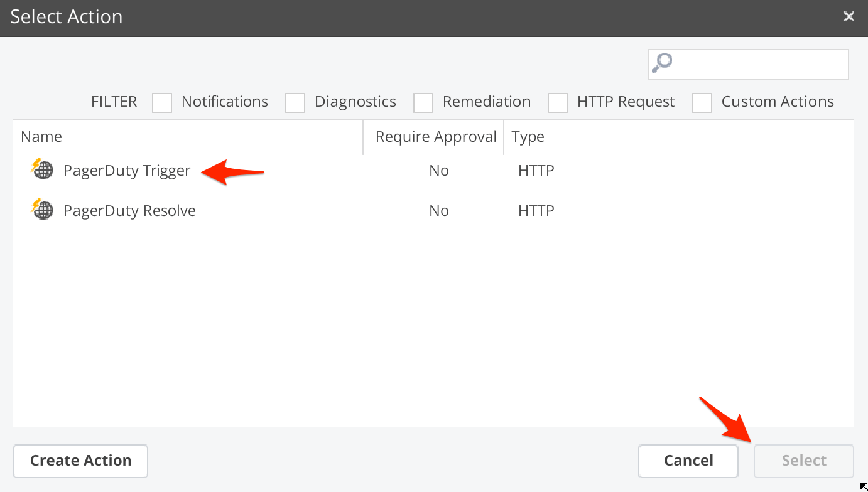Confirm with the Select button

[x=803, y=461]
